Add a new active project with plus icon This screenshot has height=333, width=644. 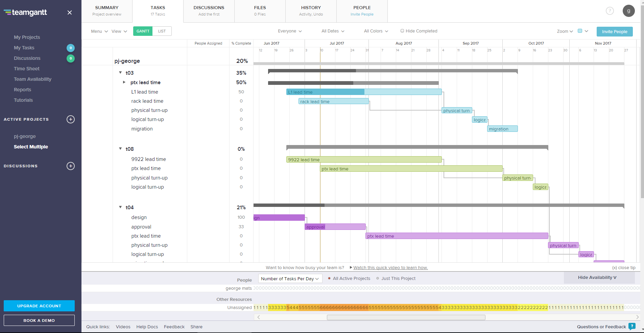coord(71,119)
